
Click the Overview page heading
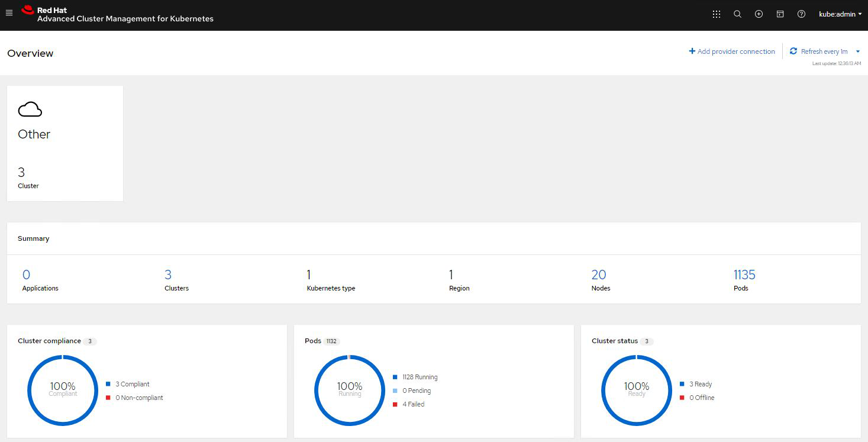point(30,53)
